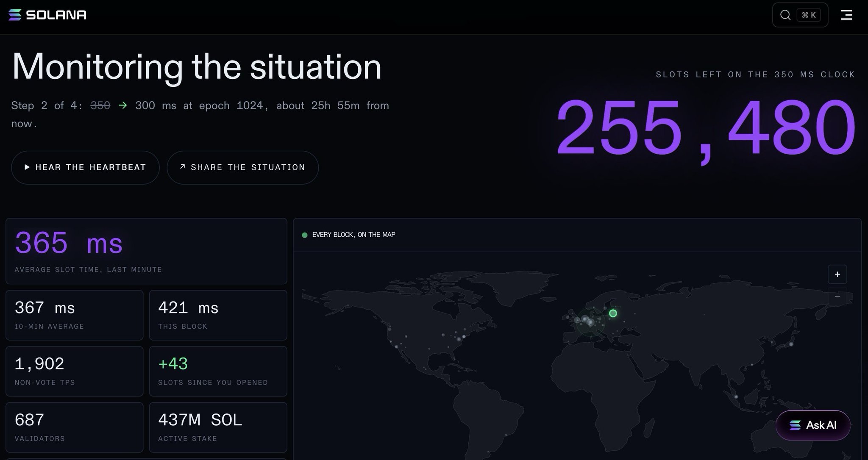Screen dimensions: 868x460
Task: Zoom out on the map with minus button
Action: [837, 297]
